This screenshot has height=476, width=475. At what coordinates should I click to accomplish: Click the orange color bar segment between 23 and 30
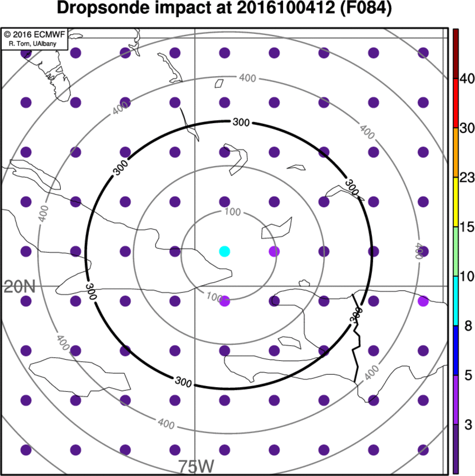[456, 152]
